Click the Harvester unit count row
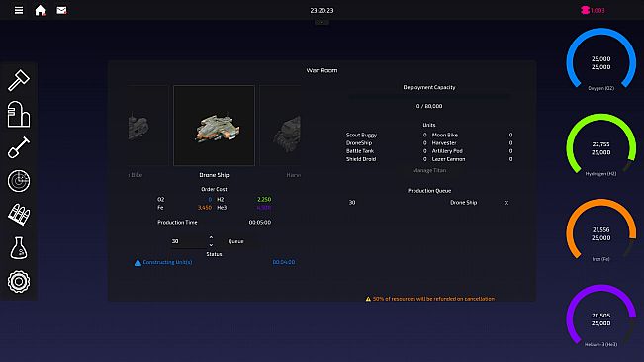Viewport: 644px width, 362px height. (472, 143)
